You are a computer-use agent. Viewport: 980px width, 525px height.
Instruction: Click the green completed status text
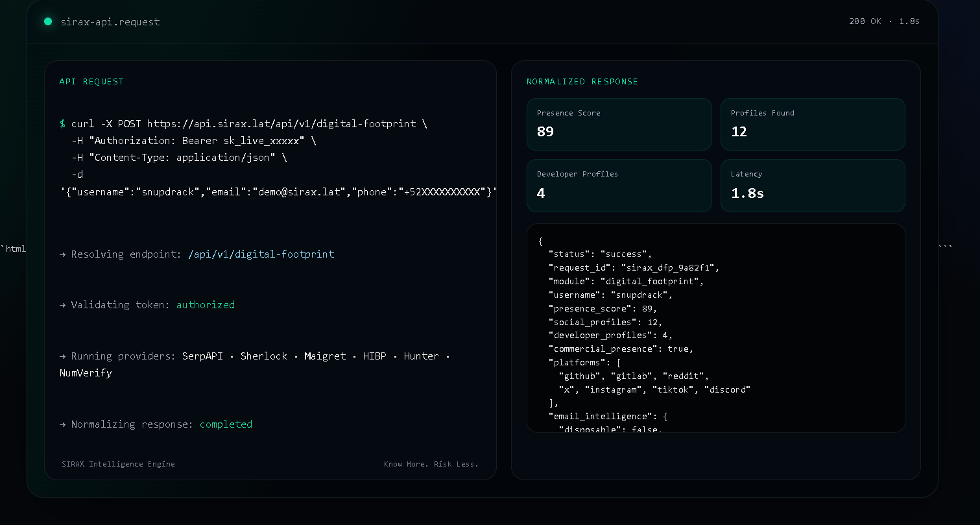(x=226, y=424)
